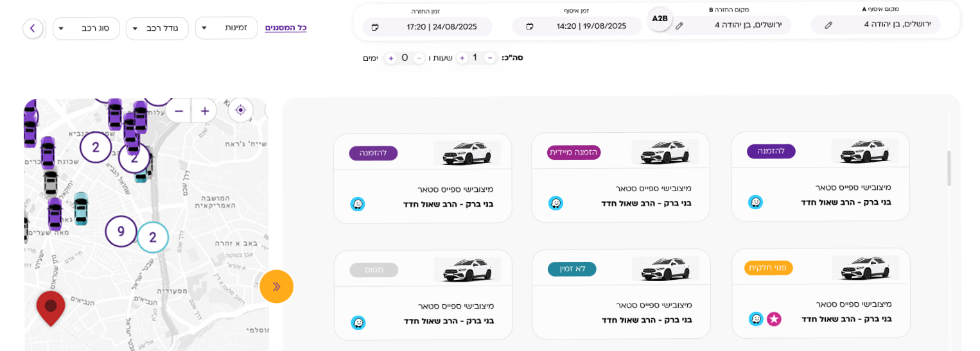Click return time '17:20 | 24/08/2025'
Screen dimensions: 980x351
[x=442, y=27]
